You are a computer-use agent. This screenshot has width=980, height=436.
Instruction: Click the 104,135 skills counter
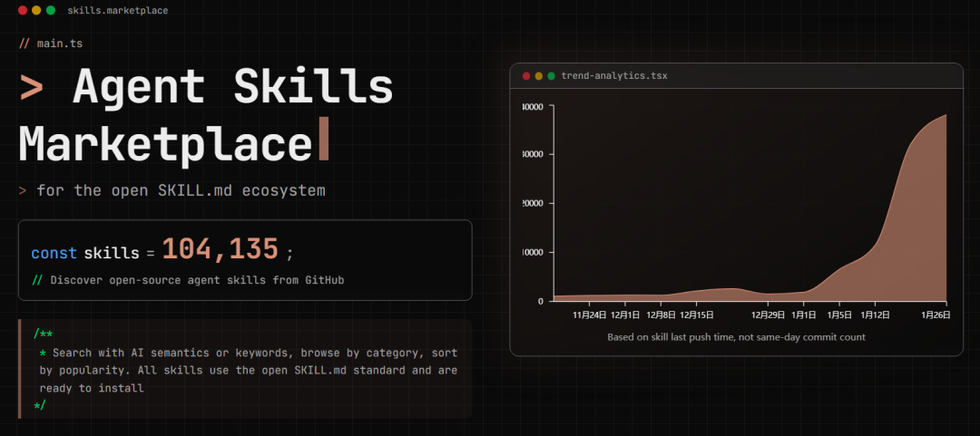coord(220,250)
